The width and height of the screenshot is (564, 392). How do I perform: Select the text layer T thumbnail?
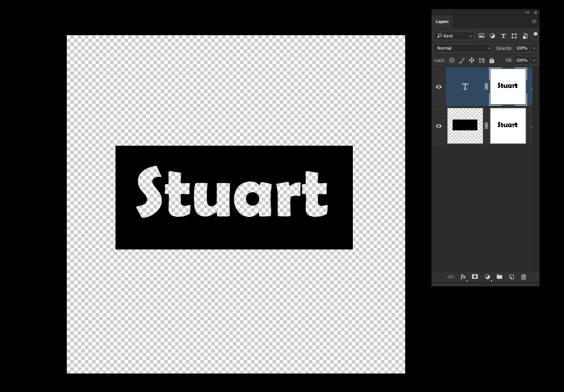(465, 87)
